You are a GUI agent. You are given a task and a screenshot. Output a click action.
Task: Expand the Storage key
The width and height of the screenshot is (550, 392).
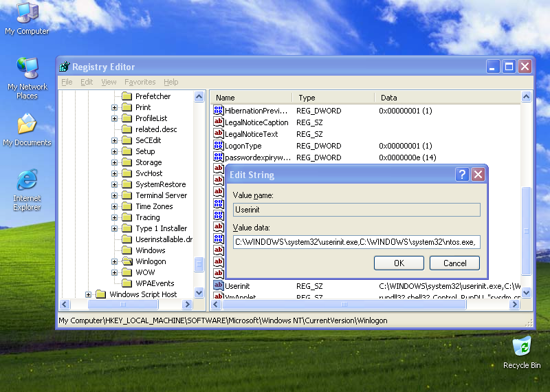114,162
